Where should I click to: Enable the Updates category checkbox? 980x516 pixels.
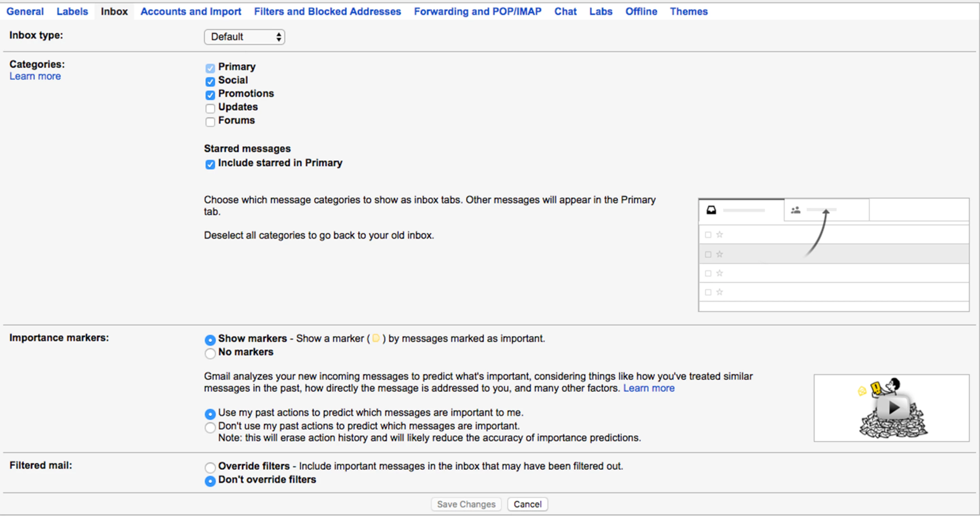(x=210, y=109)
